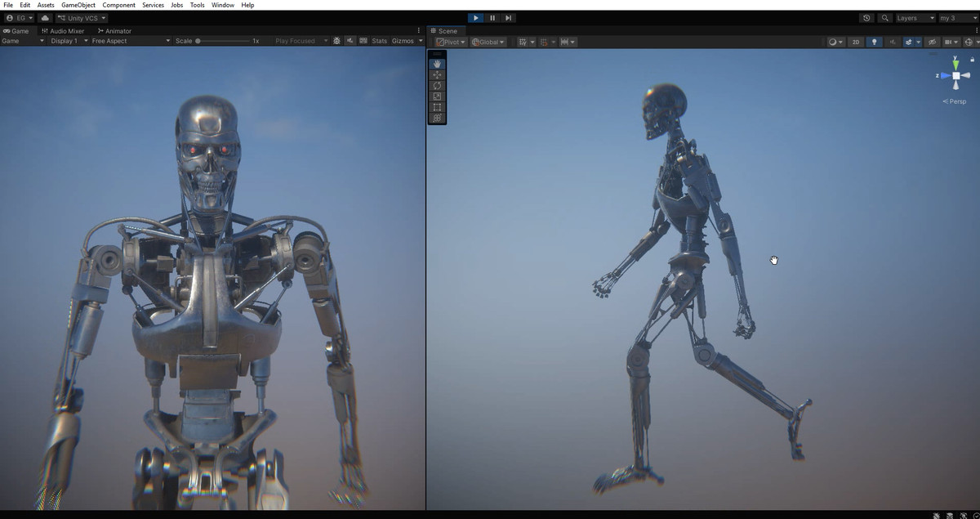Toggle grid snapping icon in Scene toolbar
The image size is (980, 519).
click(523, 42)
